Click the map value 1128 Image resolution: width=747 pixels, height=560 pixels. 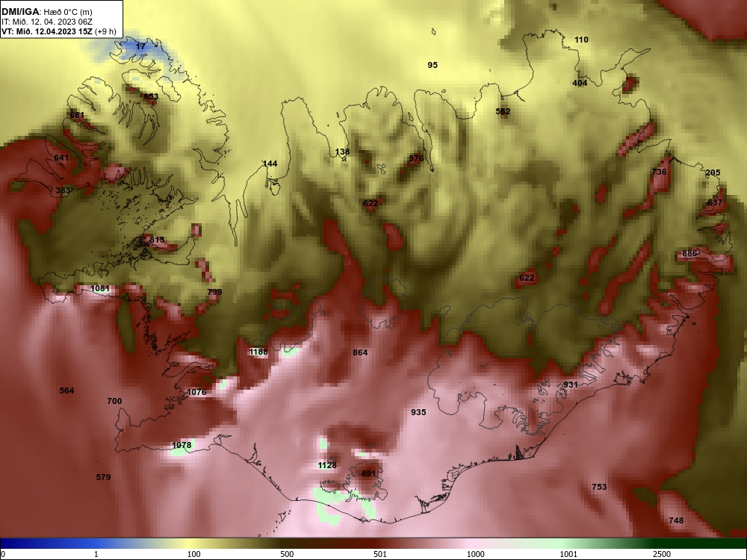tap(327, 464)
